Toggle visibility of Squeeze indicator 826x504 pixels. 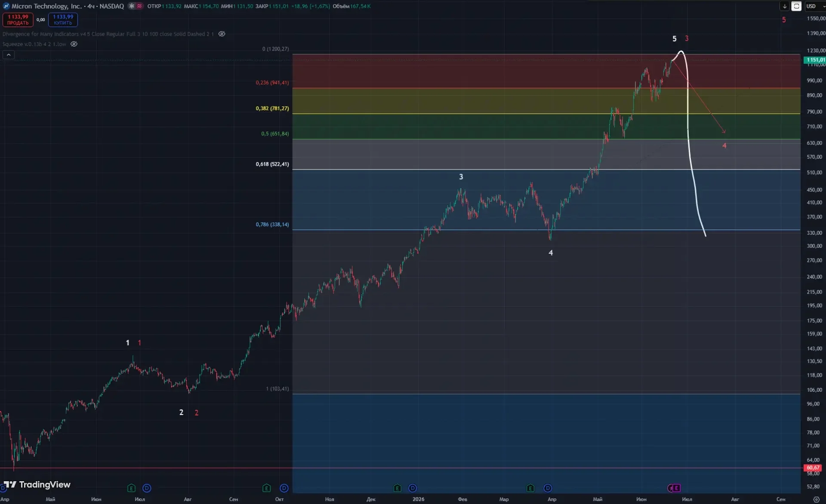(x=74, y=44)
